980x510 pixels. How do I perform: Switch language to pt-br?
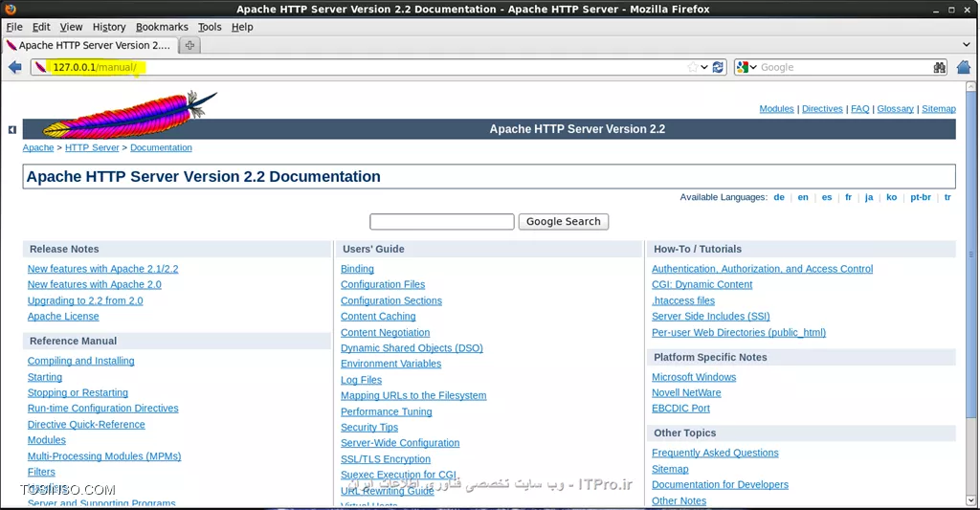point(921,197)
